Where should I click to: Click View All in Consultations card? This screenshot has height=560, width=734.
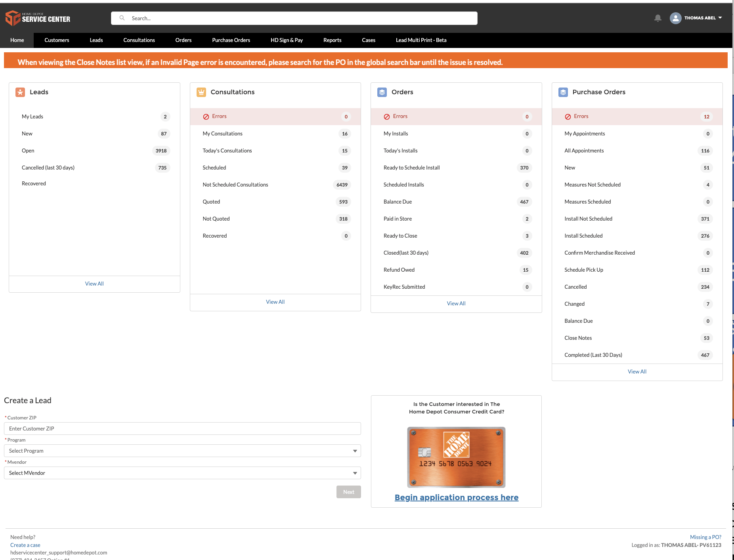coord(275,302)
